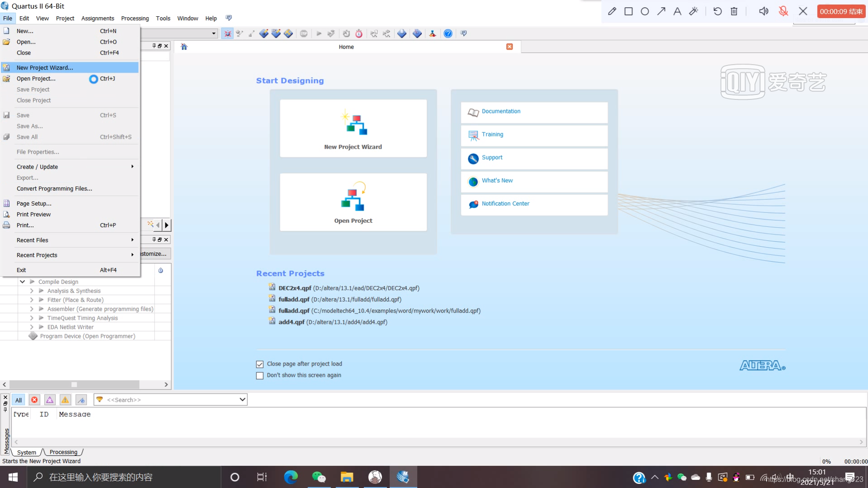Open the Processing menu in menu bar
The width and height of the screenshot is (868, 488).
click(x=135, y=18)
